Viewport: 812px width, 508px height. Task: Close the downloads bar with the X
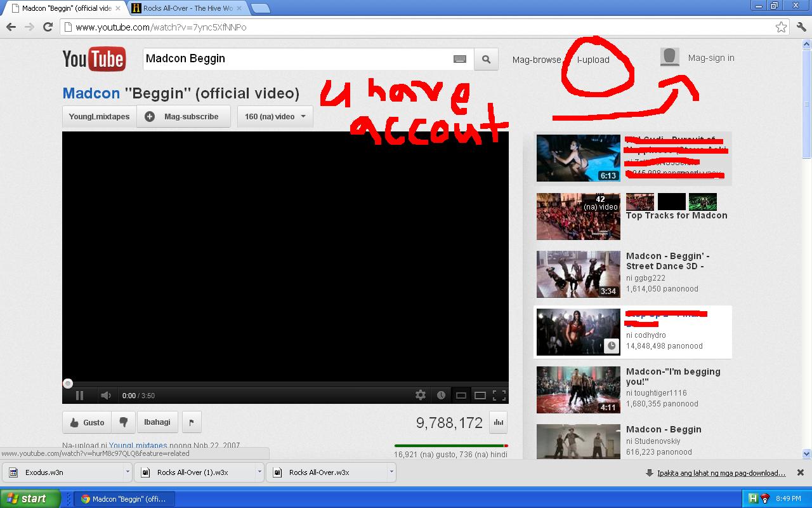[801, 472]
